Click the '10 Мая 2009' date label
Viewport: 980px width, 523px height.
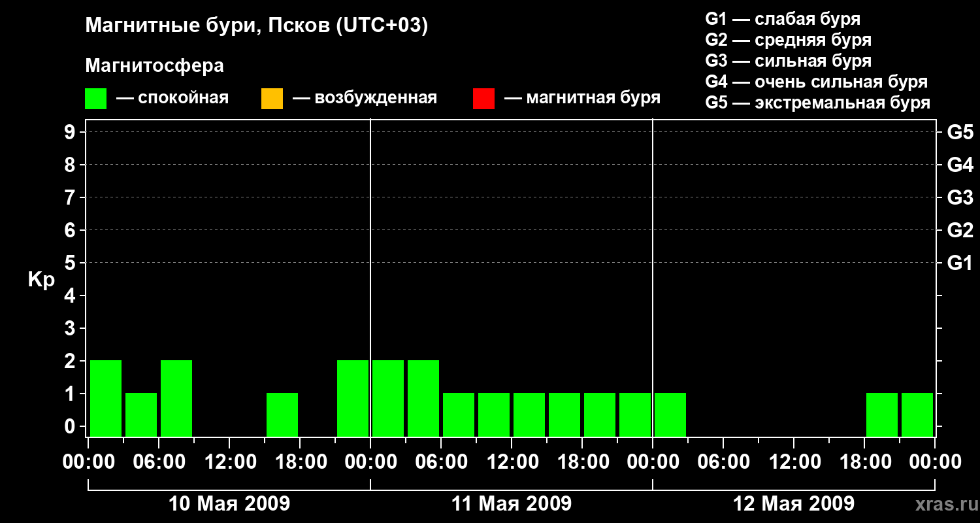[229, 504]
